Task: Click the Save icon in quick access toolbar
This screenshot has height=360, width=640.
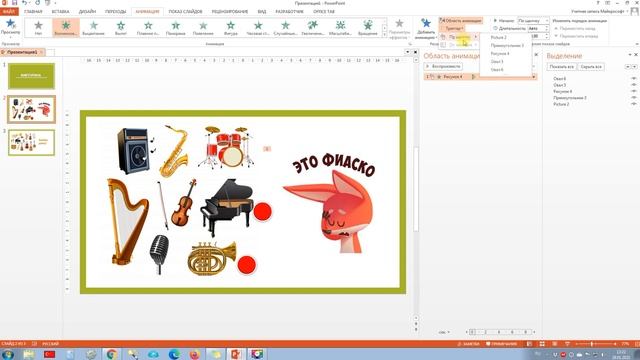Action: click(x=14, y=3)
